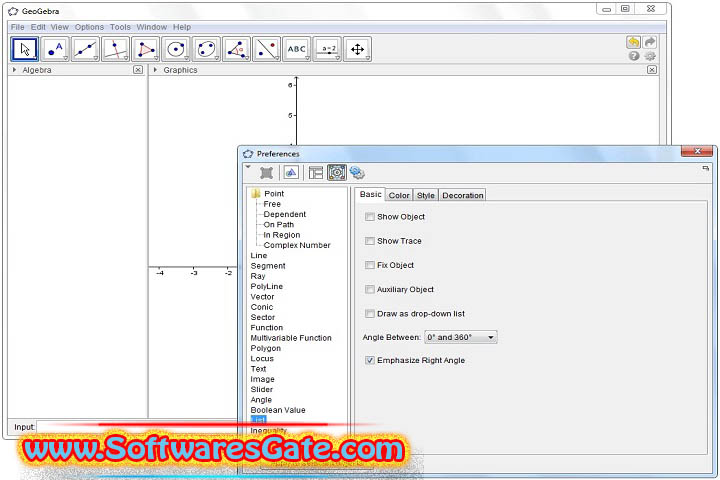
Task: Select the ABC Insert Text tool
Action: 297,49
